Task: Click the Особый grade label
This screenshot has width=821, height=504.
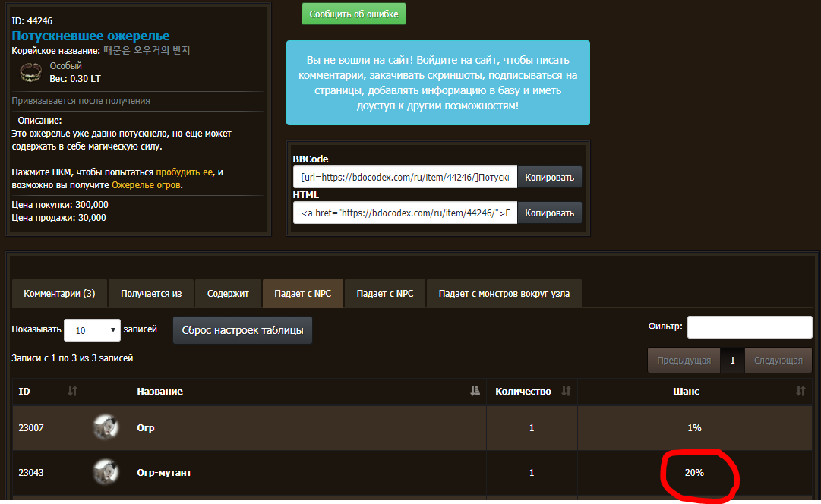Action: pos(65,66)
